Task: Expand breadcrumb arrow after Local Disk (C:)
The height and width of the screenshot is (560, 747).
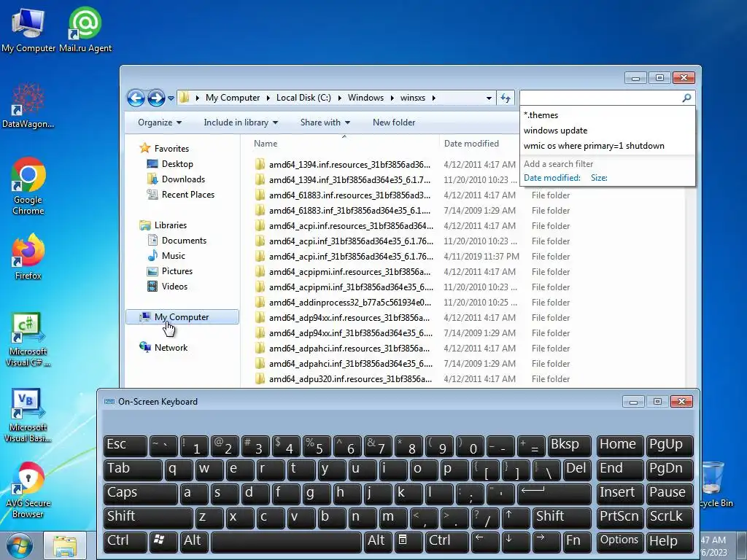Action: (x=339, y=98)
